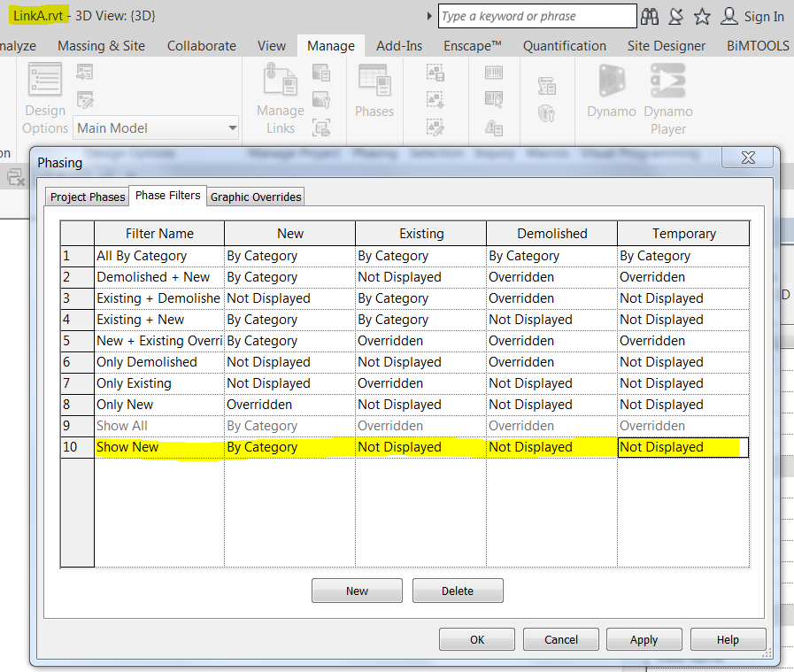The height and width of the screenshot is (672, 794).
Task: Click the Add to Set icon beside Design Options
Action: click(85, 72)
